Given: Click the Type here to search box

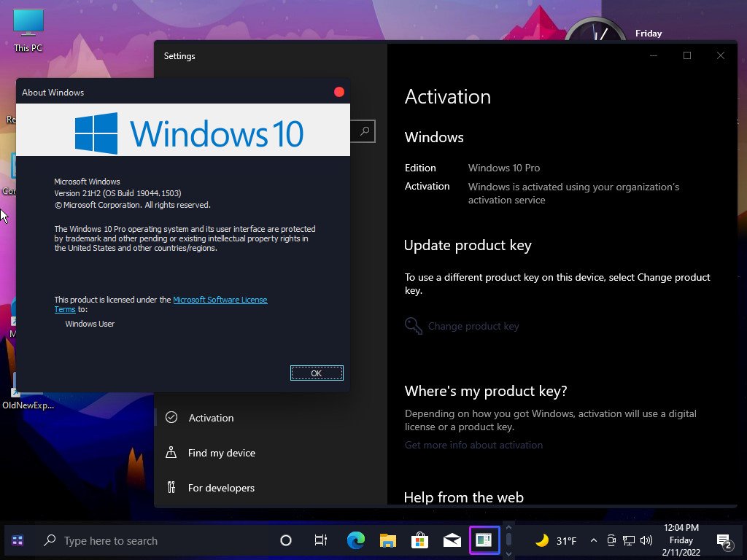Looking at the screenshot, I should pyautogui.click(x=152, y=540).
